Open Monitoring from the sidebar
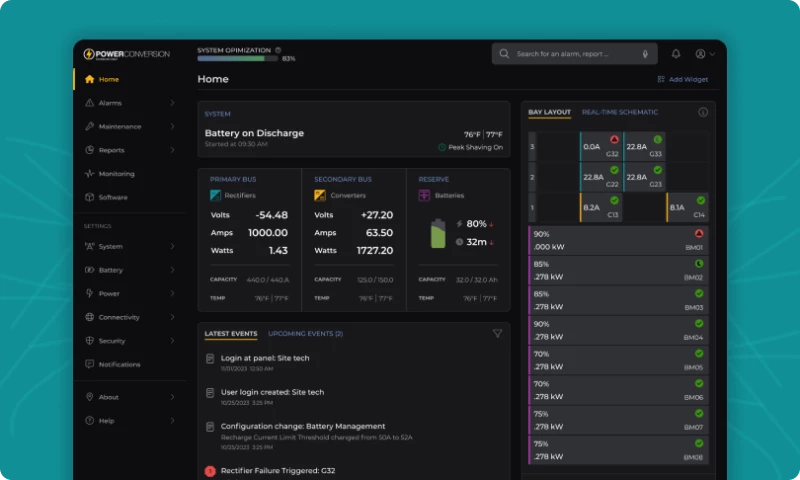 pos(116,174)
